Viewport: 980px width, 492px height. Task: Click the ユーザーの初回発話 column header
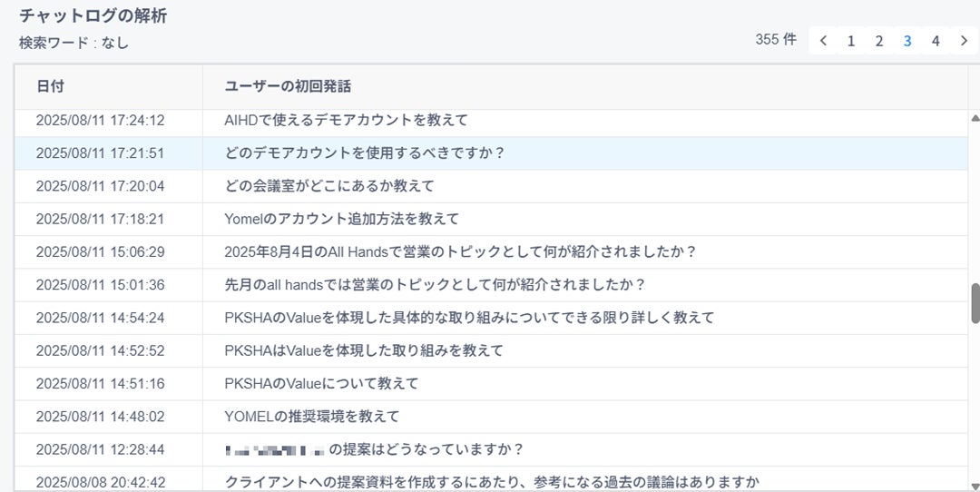click(288, 87)
